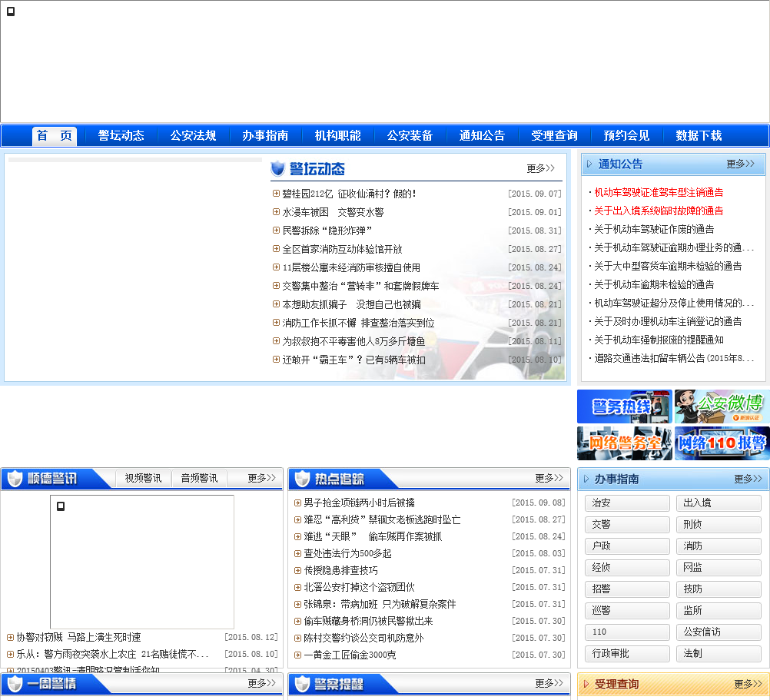Open 公安法规 navigation menu item

coord(193,135)
